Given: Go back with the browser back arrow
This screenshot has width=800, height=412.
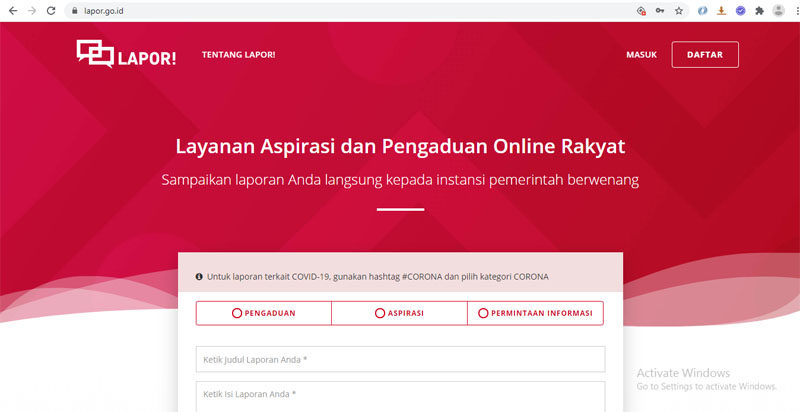Looking at the screenshot, I should 13,11.
